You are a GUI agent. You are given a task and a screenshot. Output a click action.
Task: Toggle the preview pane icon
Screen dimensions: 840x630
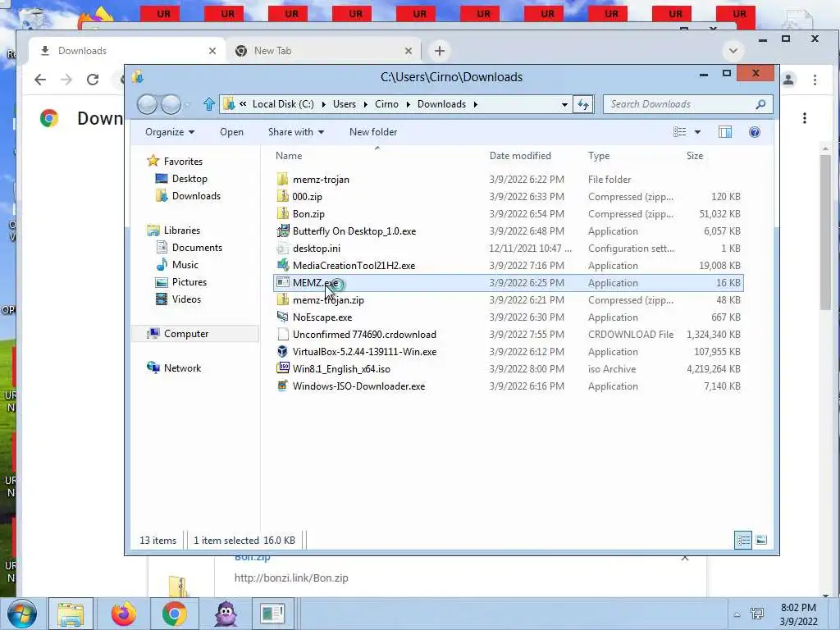coord(725,132)
